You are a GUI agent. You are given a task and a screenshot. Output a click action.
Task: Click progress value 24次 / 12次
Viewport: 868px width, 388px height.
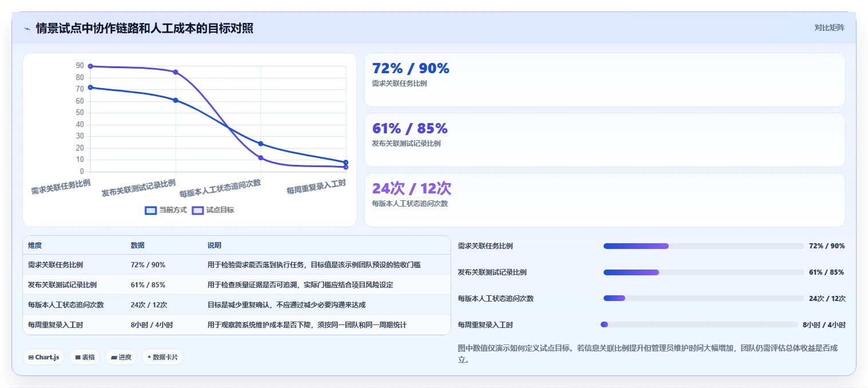click(x=827, y=298)
